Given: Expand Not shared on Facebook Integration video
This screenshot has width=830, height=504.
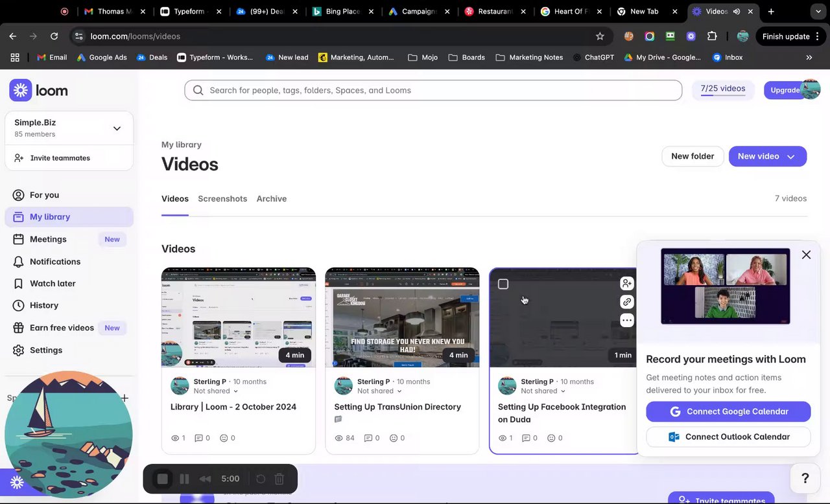Looking at the screenshot, I should (x=543, y=391).
